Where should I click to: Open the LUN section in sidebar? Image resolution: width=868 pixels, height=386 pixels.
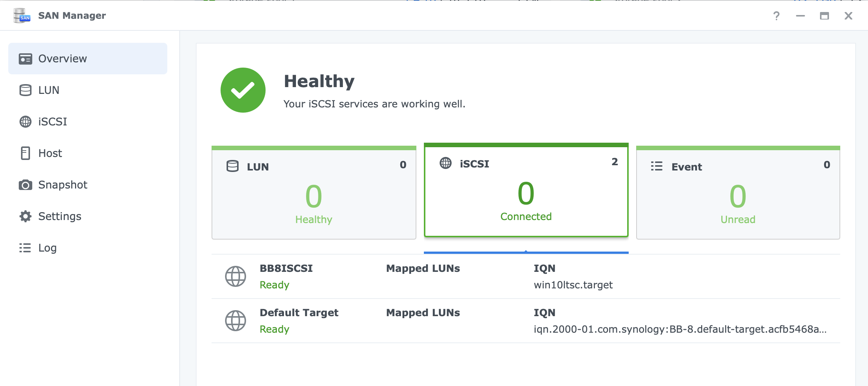click(88, 90)
